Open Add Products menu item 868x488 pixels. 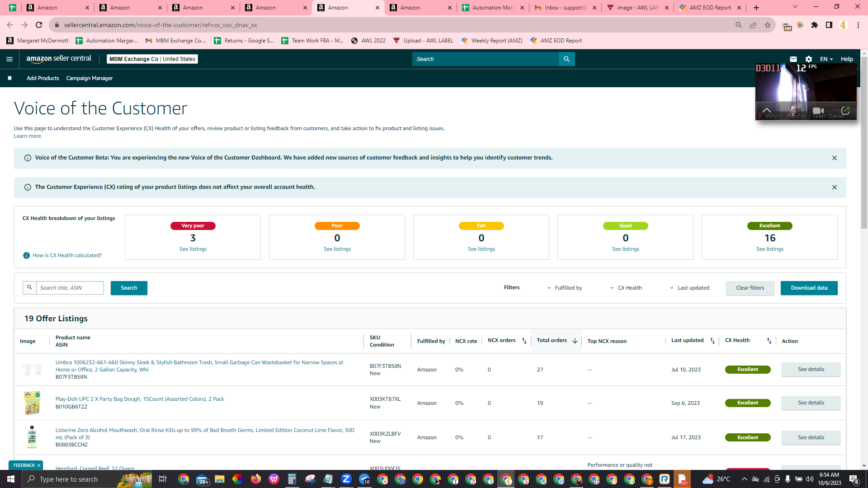point(43,78)
